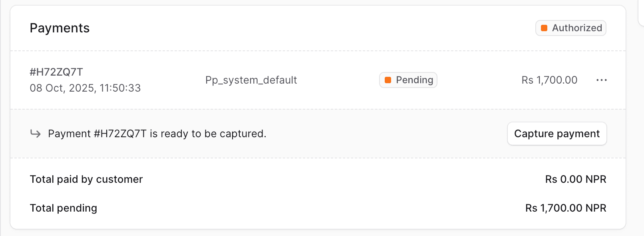Viewport: 644px width, 236px height.
Task: Click the status indicator next to Payments heading
Action: pyautogui.click(x=570, y=28)
